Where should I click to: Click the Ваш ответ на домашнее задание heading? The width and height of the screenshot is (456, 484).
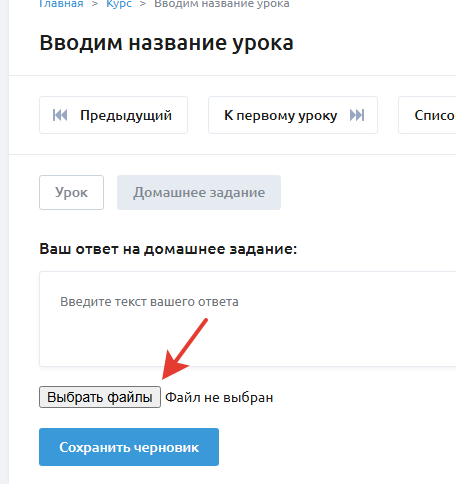tap(168, 249)
